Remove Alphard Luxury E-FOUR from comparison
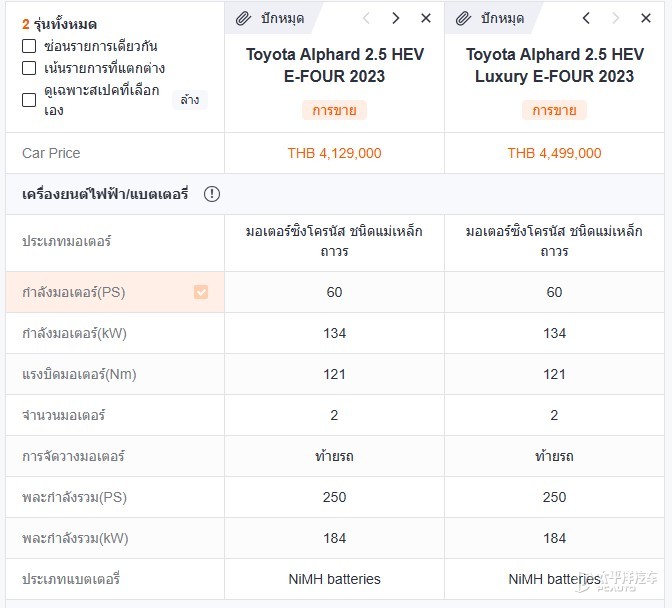Viewport: 672px width, 608px height. point(645,18)
